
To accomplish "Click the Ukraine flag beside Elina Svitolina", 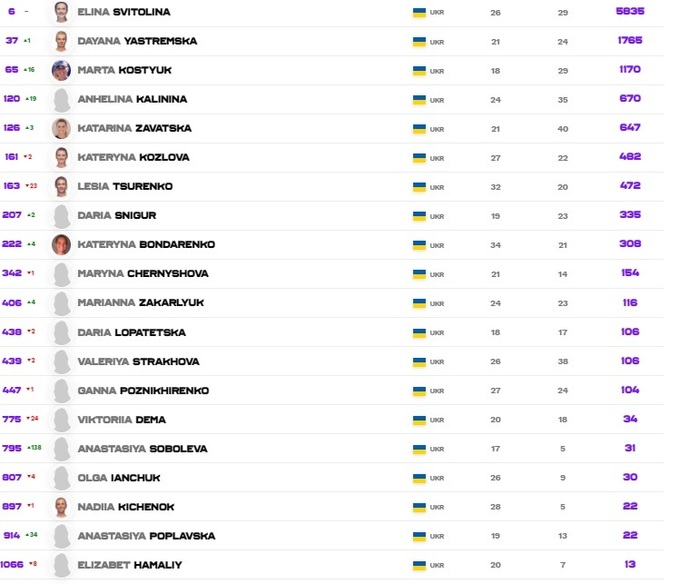I will pos(420,12).
